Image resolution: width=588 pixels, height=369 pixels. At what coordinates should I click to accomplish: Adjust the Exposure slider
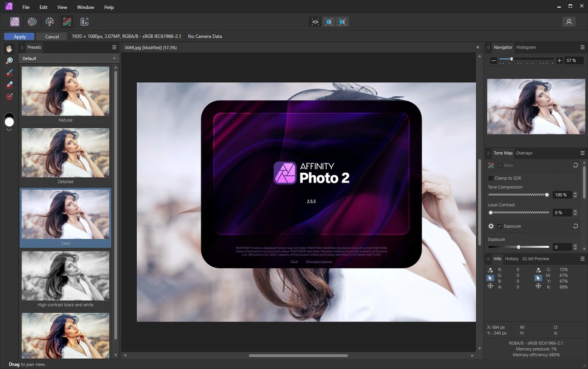tap(518, 247)
